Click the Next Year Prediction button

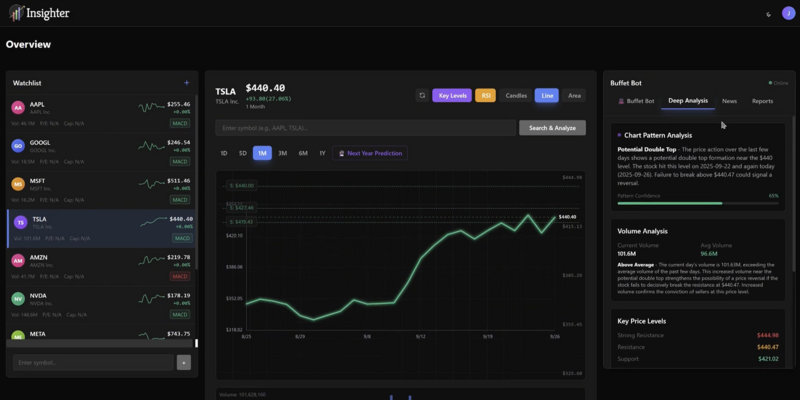point(370,153)
